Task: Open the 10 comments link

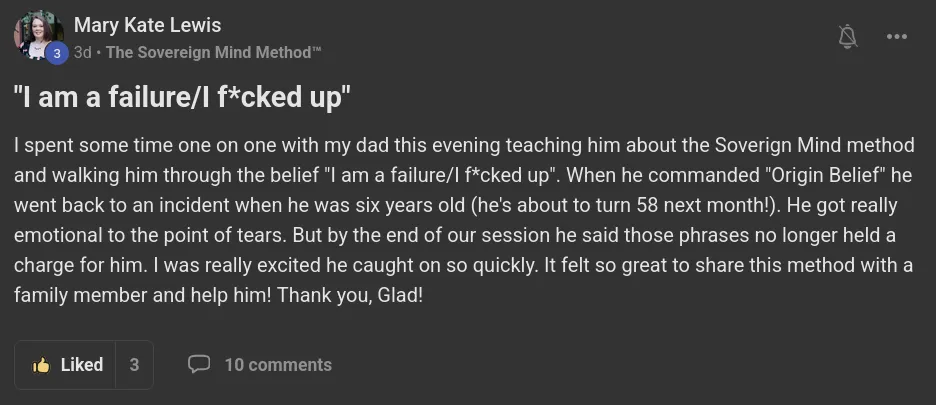Action: 277,365
